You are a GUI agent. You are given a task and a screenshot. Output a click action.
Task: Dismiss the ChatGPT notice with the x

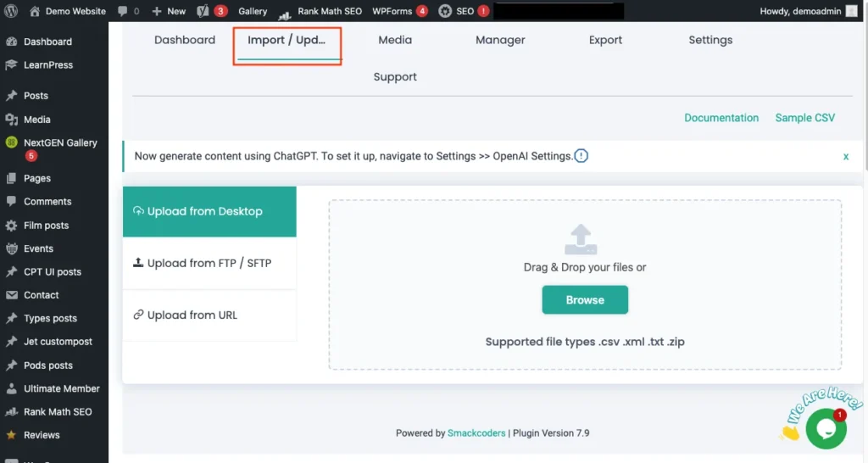tap(845, 157)
